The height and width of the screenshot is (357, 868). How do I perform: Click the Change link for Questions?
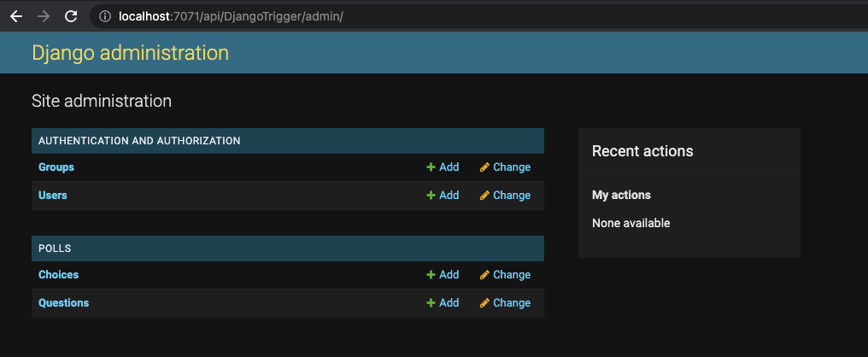point(512,303)
